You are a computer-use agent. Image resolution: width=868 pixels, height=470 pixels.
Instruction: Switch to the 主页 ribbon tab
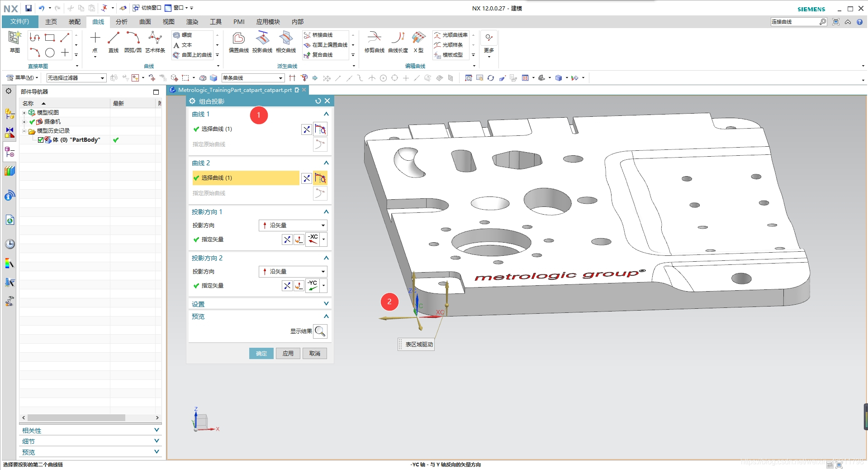pyautogui.click(x=51, y=22)
